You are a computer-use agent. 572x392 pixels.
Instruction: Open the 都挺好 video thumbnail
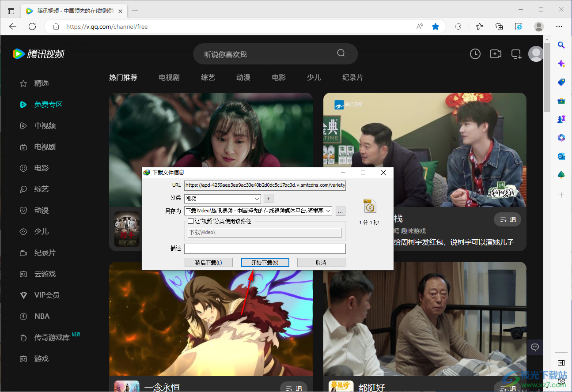coord(425,319)
